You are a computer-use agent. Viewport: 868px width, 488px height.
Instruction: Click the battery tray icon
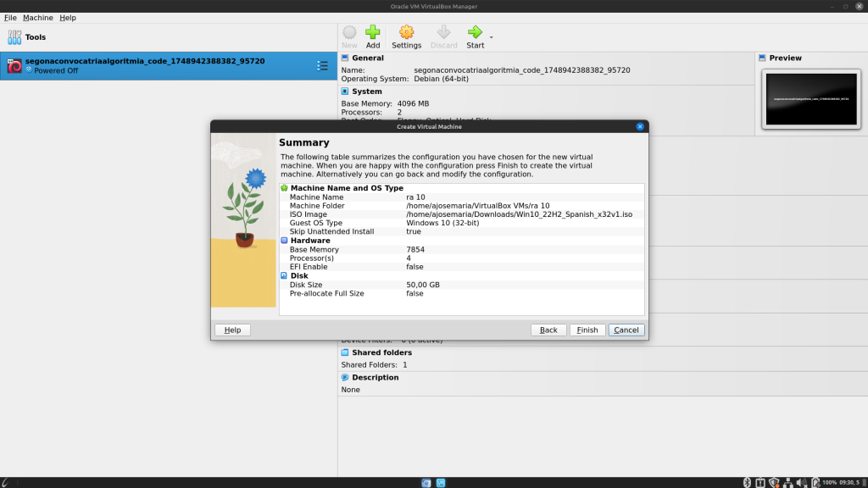click(815, 482)
